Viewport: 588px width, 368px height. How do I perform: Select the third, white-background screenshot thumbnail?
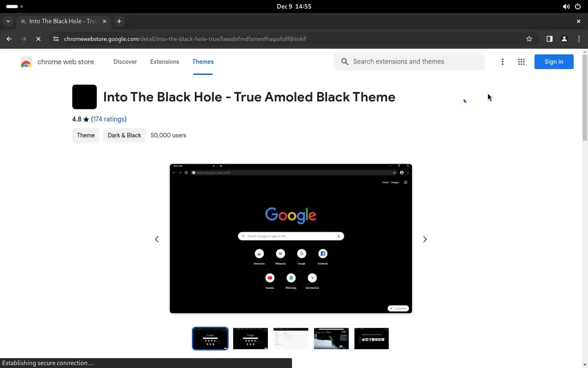pos(291,339)
